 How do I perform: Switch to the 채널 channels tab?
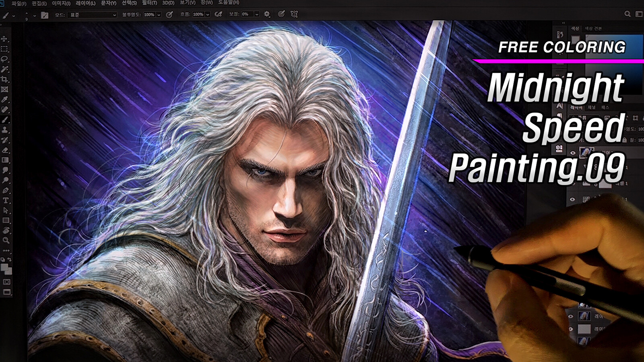pyautogui.click(x=592, y=108)
